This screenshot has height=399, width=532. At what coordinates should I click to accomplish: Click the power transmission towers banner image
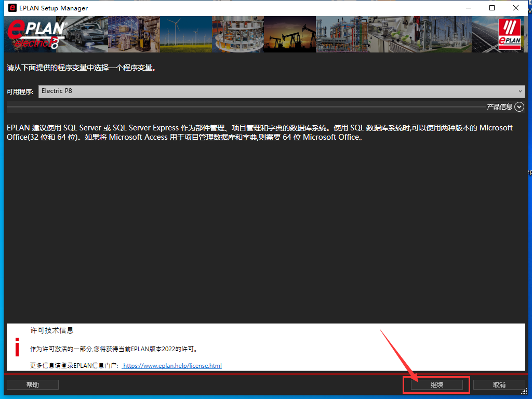pos(445,35)
